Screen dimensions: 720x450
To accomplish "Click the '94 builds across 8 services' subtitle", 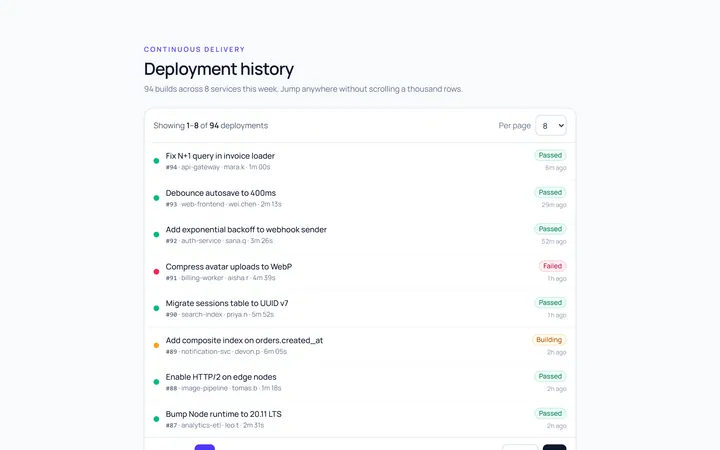I will 303,89.
